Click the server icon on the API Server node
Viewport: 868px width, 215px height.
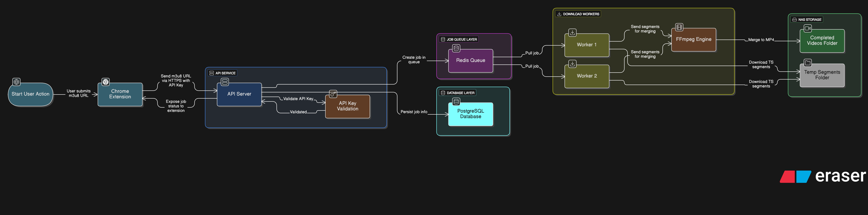(225, 82)
